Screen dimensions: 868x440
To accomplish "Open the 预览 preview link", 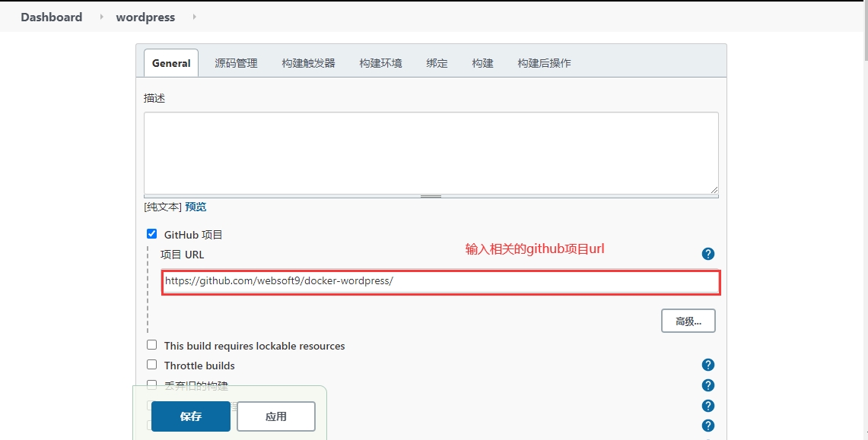I will (x=196, y=207).
